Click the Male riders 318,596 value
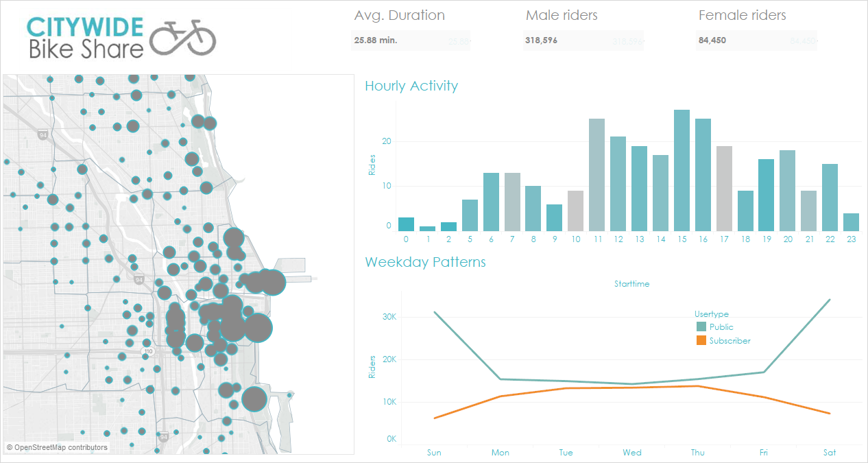 542,40
